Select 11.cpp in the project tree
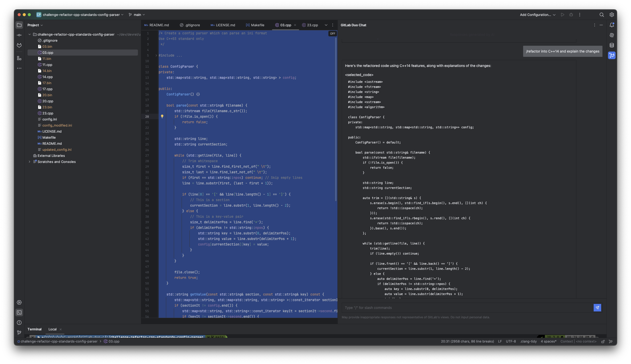This screenshot has height=364, width=631. pos(47,65)
